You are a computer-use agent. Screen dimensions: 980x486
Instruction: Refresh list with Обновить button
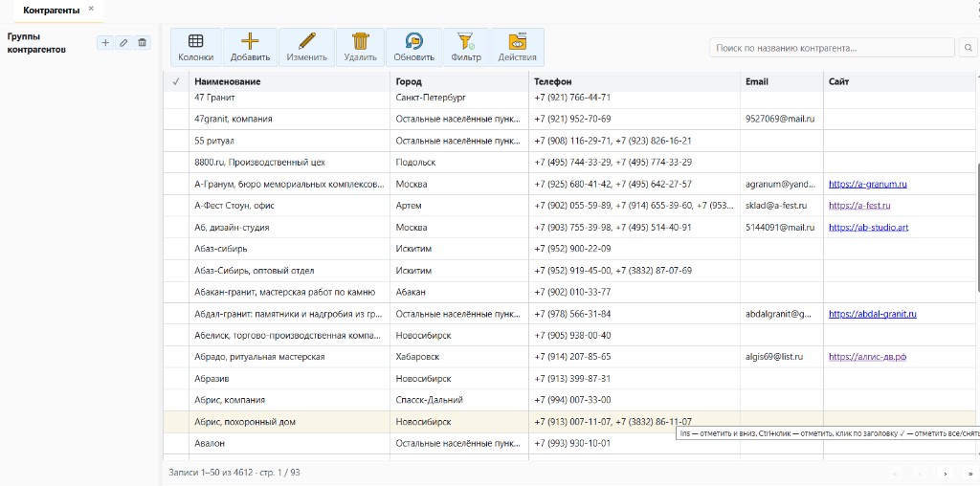click(413, 48)
